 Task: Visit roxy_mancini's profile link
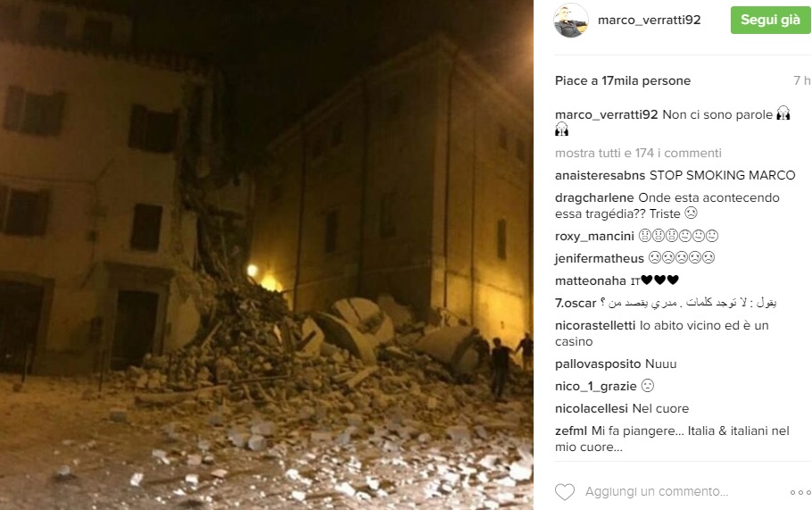tap(594, 236)
